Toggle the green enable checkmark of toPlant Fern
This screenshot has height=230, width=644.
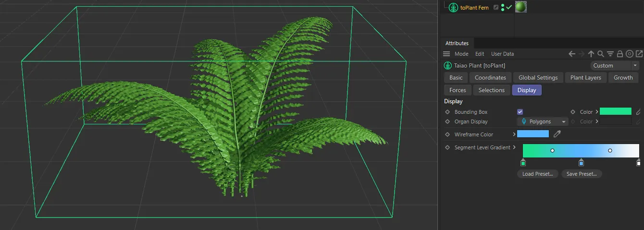[x=508, y=7]
